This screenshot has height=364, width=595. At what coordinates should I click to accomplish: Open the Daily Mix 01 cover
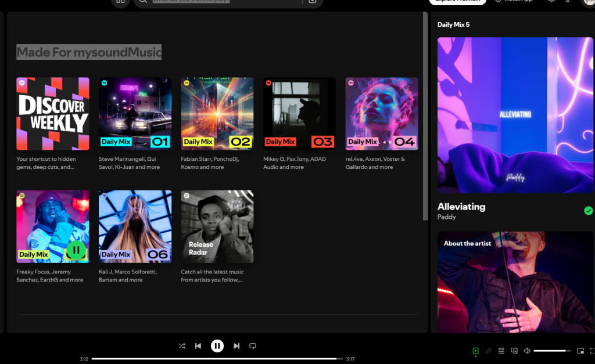click(x=135, y=114)
